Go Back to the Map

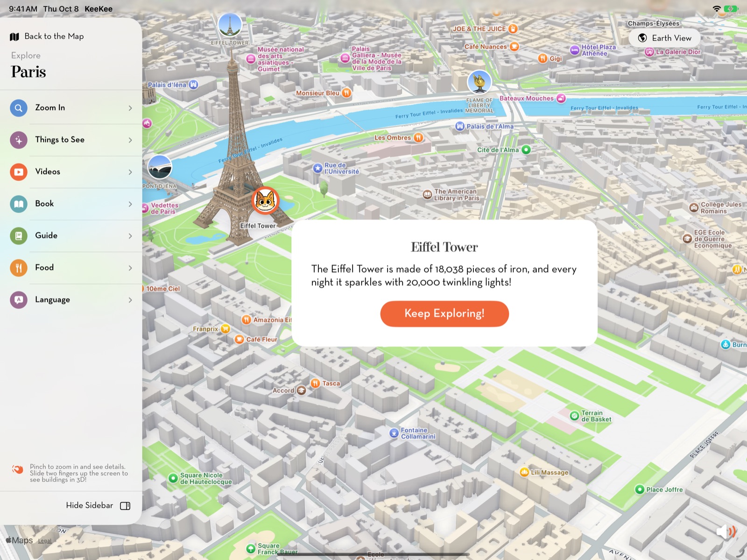(47, 36)
